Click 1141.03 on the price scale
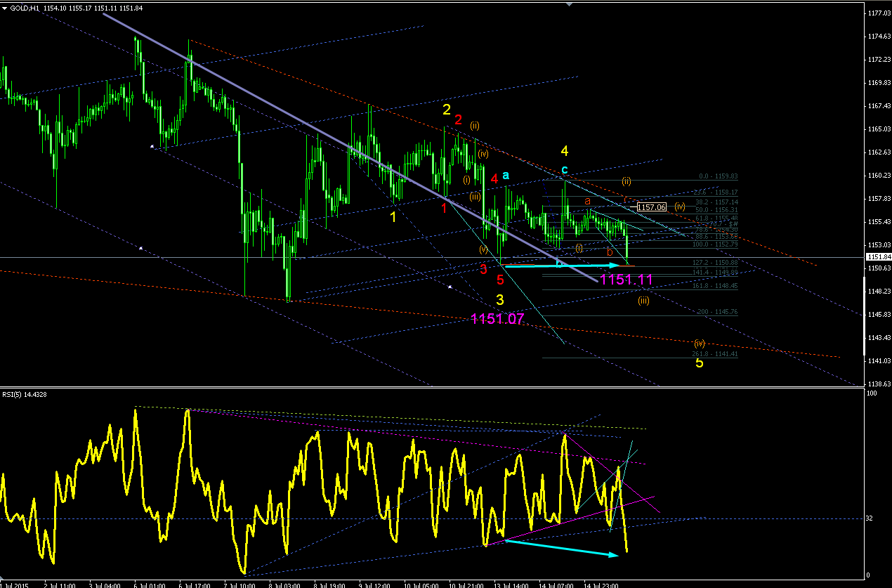The width and height of the screenshot is (892, 588). pos(878,361)
